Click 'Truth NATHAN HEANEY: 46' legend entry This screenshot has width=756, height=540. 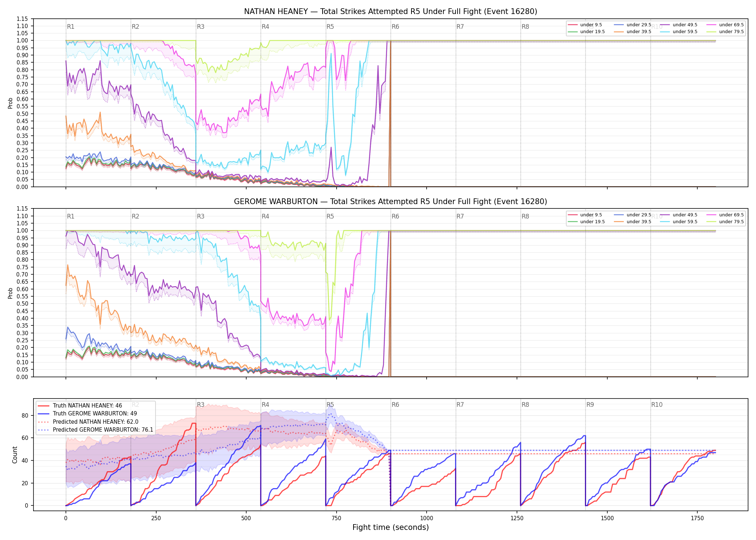[x=80, y=406]
